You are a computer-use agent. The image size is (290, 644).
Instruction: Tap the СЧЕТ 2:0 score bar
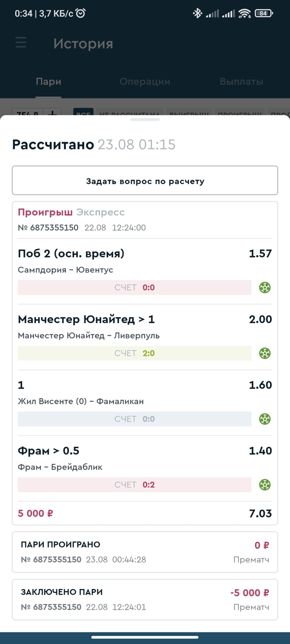135,353
